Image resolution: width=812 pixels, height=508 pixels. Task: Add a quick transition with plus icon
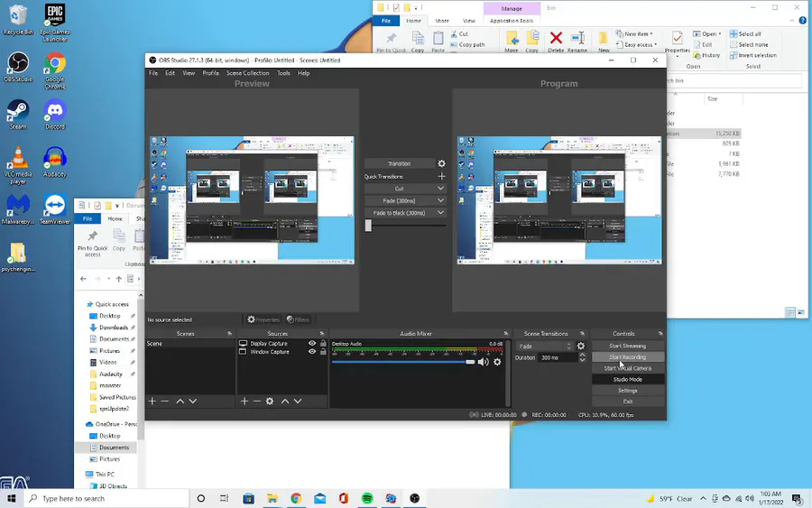pos(441,177)
